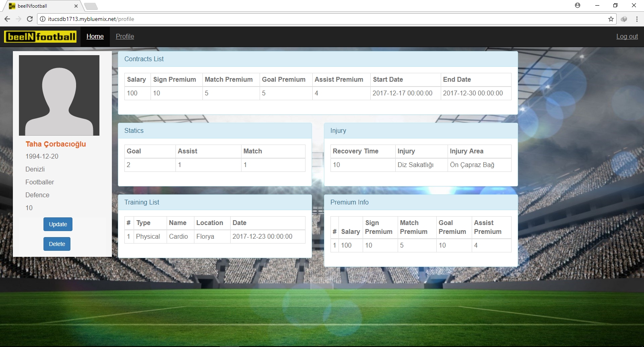Reload the current page
The image size is (644, 347).
coord(30,19)
